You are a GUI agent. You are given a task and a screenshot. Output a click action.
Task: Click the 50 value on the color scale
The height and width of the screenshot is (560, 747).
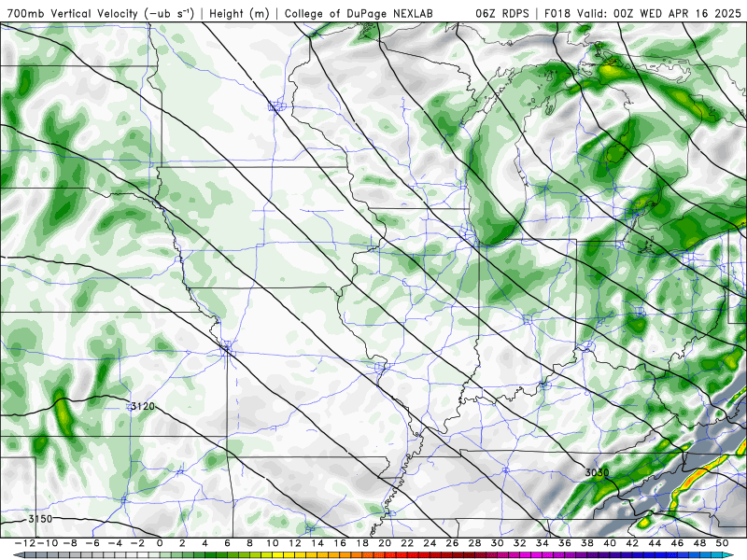coord(722,543)
